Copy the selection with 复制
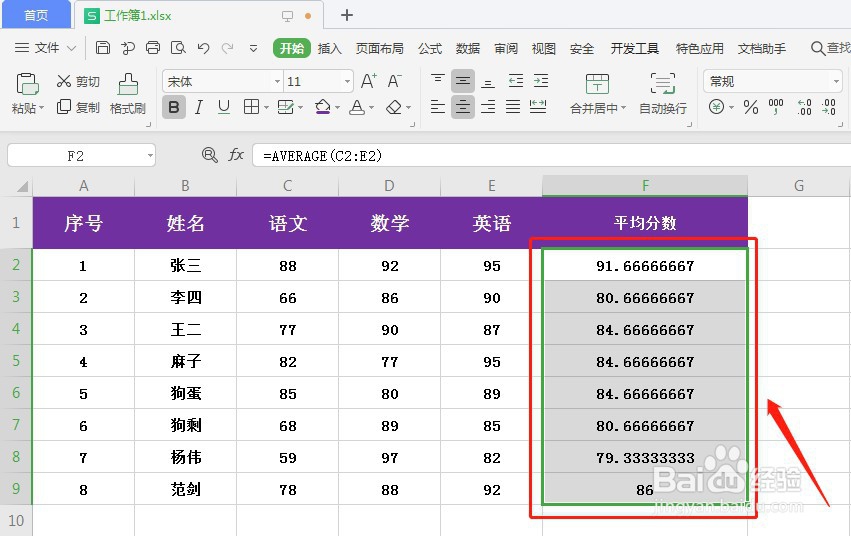The image size is (851, 536). point(78,107)
